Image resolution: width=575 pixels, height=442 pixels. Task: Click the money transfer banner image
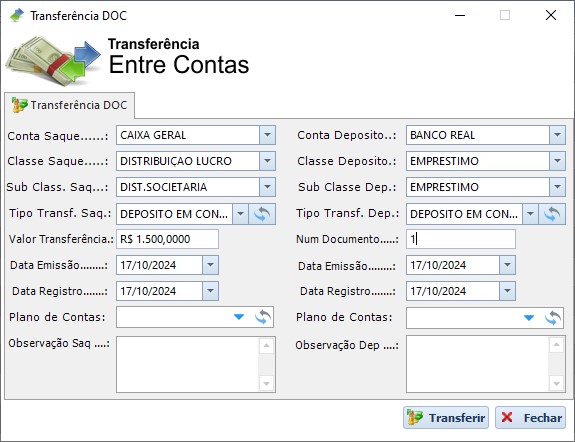pos(53,61)
